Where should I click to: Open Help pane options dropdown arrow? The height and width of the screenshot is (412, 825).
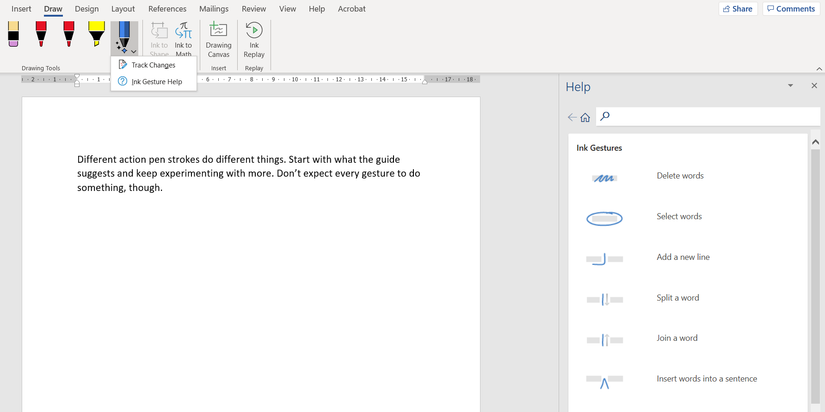click(791, 87)
